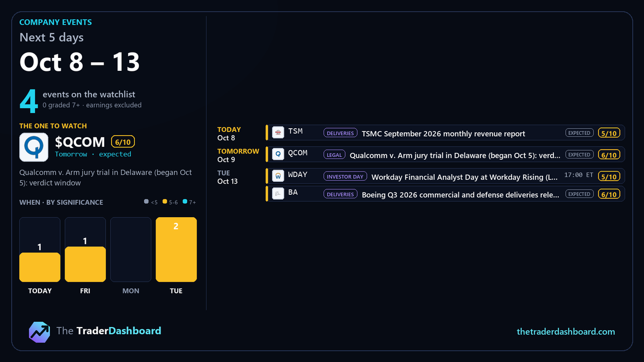This screenshot has height=362, width=644.
Task: Click the COMPANY EVENTS header label
Action: (55, 23)
